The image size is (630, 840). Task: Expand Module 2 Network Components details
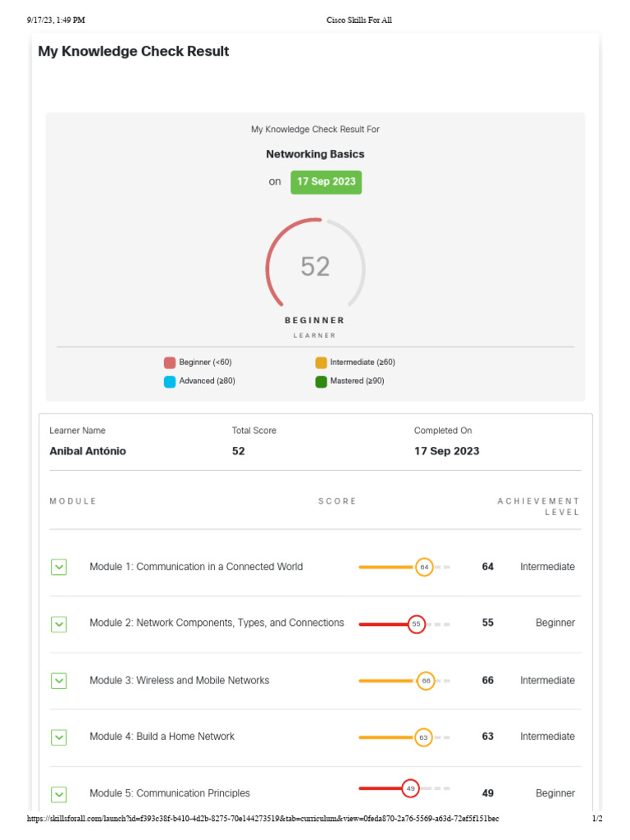pyautogui.click(x=59, y=624)
